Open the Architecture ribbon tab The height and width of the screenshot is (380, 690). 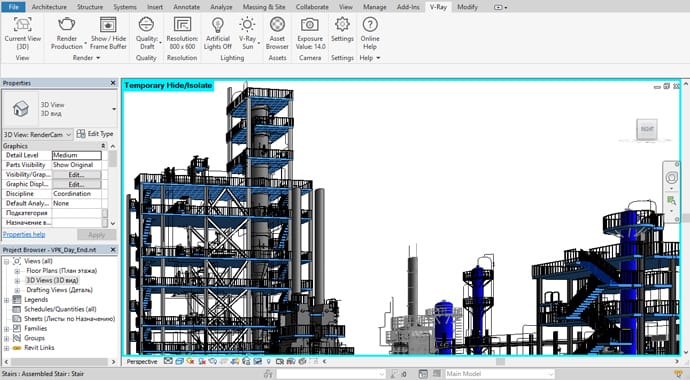pos(49,7)
